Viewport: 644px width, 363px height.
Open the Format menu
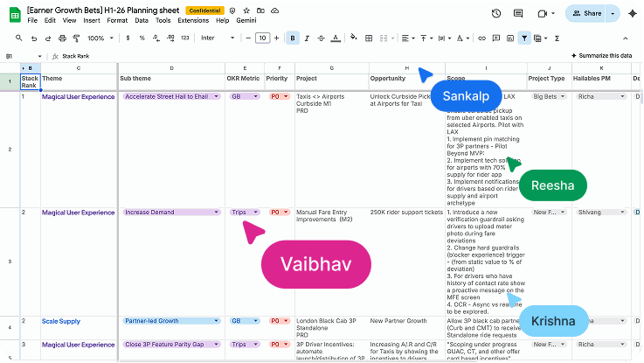click(116, 20)
